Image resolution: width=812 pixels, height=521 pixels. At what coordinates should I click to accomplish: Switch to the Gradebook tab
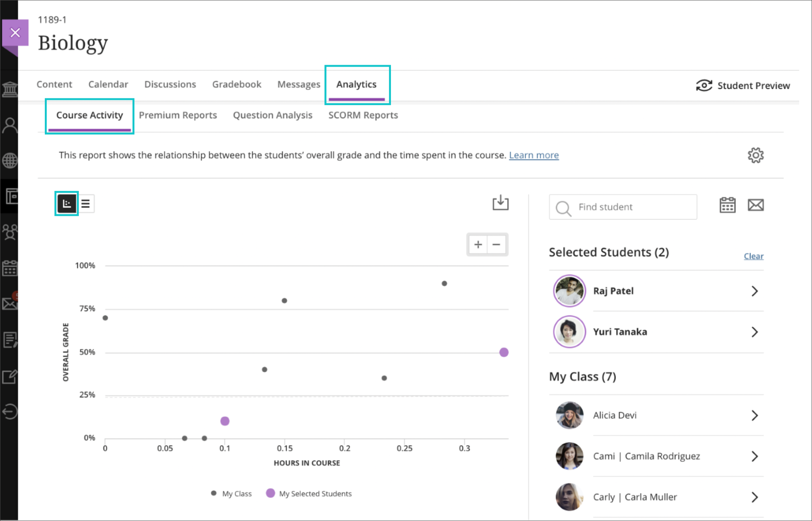coord(237,84)
